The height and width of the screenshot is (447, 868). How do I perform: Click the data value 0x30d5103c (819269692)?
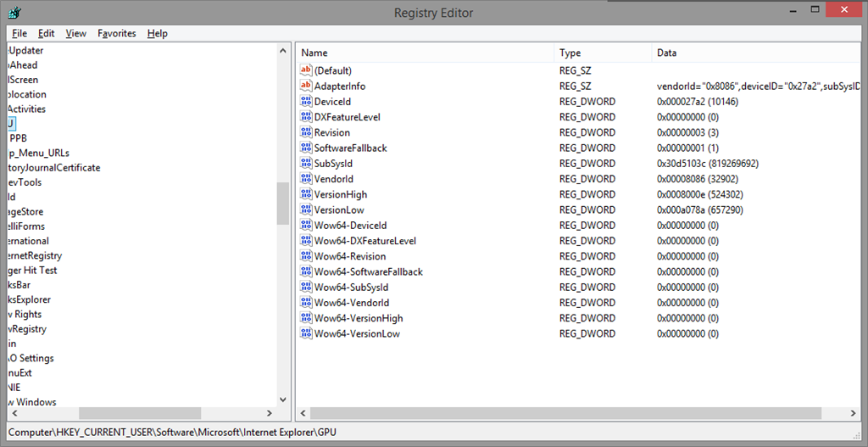click(708, 164)
